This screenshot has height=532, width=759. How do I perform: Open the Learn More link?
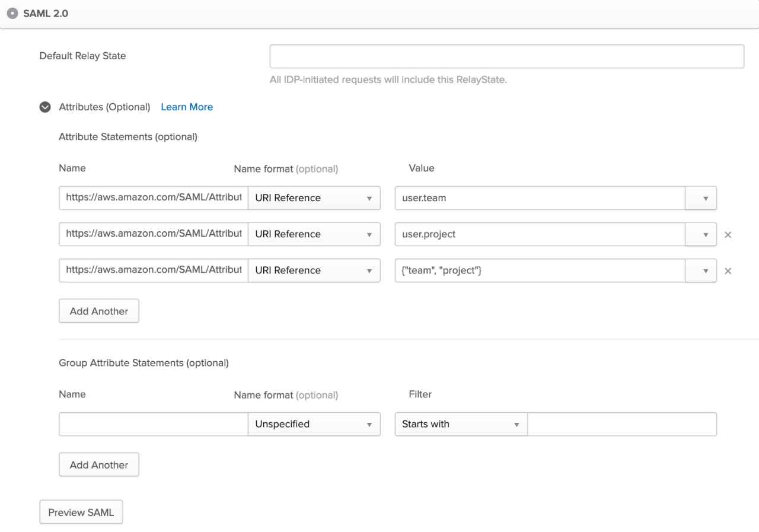point(187,107)
